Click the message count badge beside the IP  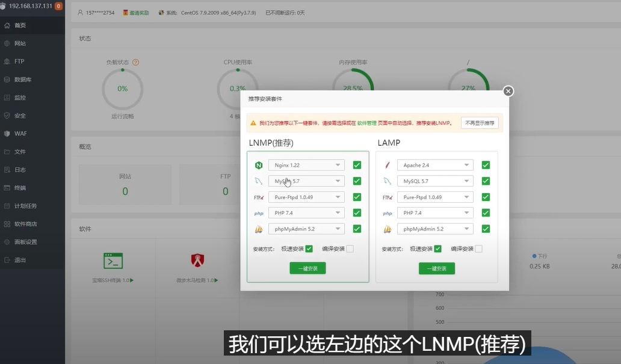[58, 6]
